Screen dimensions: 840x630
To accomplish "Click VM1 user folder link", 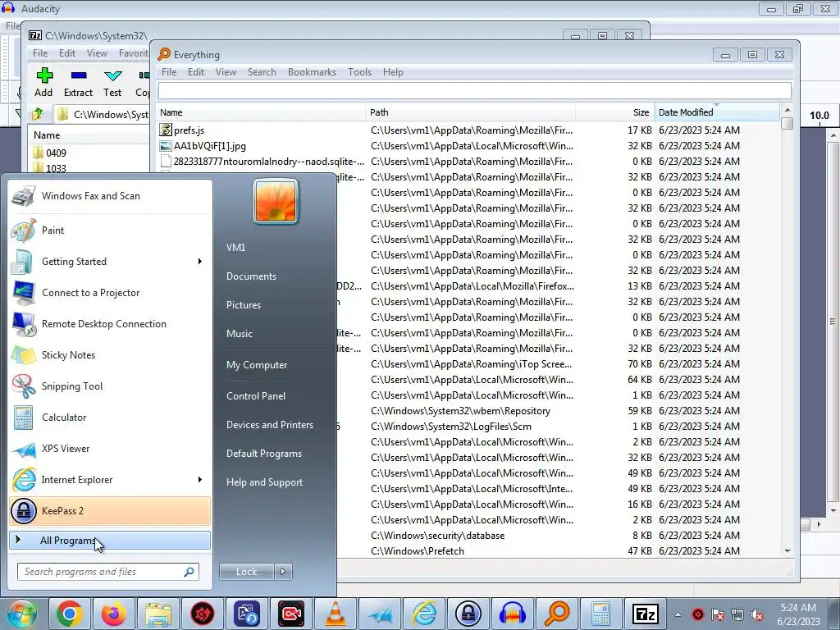I will click(235, 248).
